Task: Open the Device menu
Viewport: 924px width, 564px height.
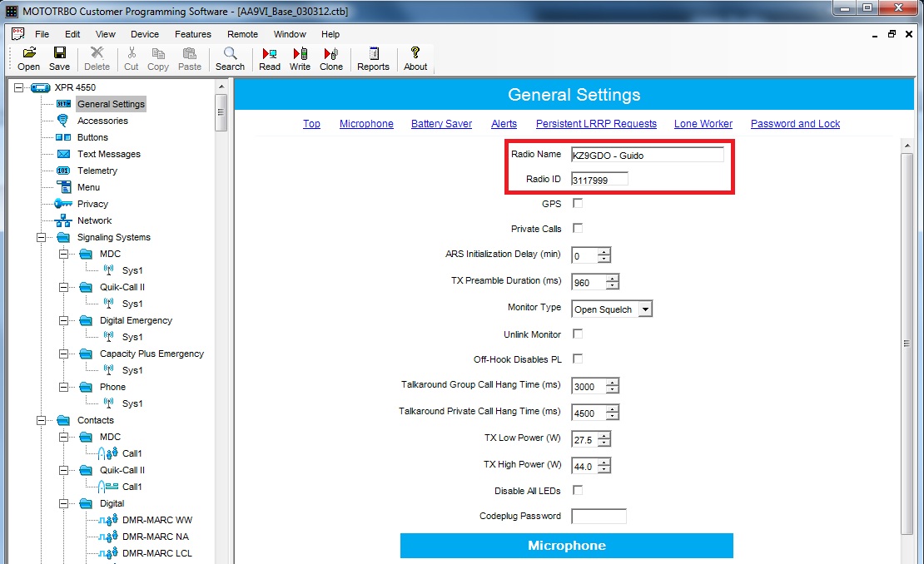Action: pos(144,34)
